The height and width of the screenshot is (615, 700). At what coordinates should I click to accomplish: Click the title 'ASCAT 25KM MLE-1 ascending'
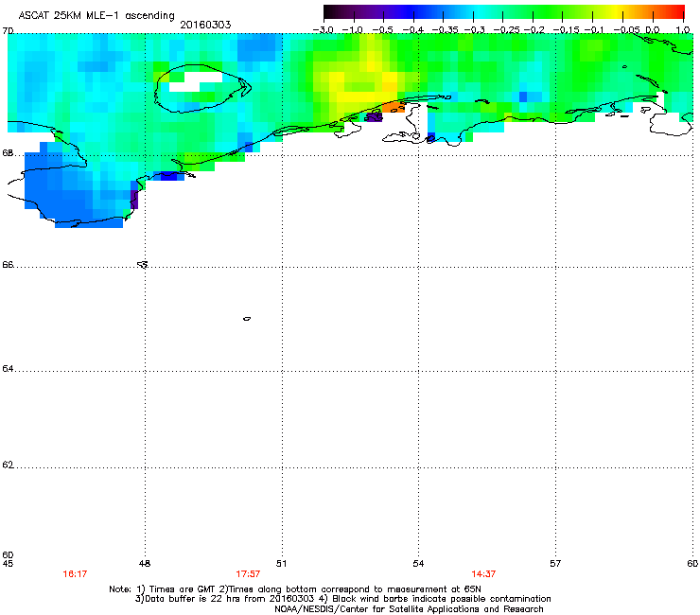96,15
